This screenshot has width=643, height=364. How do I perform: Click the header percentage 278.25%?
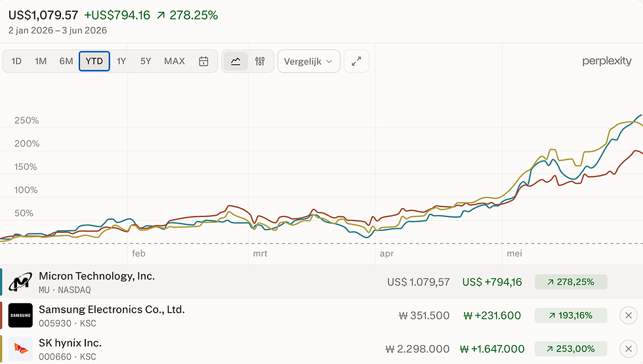click(194, 15)
